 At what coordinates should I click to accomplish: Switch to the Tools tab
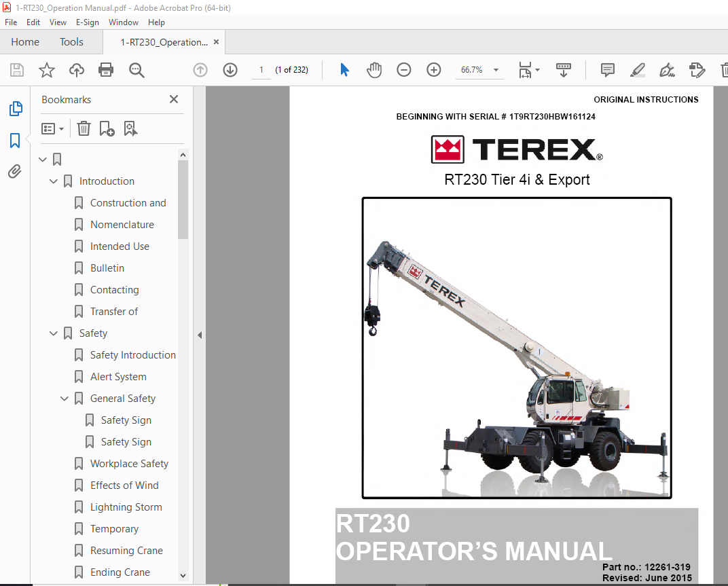[71, 42]
